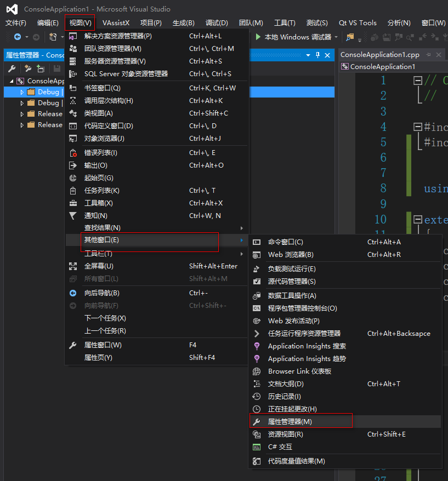448x481 pixels.
Task: Select SQL Server 对象资源管理器 menu entry
Action: [x=157, y=74]
